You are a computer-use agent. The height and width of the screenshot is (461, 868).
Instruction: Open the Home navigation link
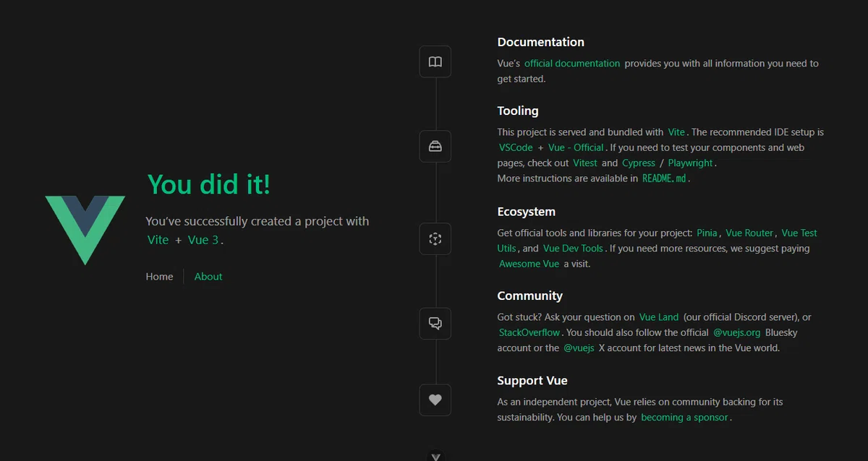(x=159, y=276)
